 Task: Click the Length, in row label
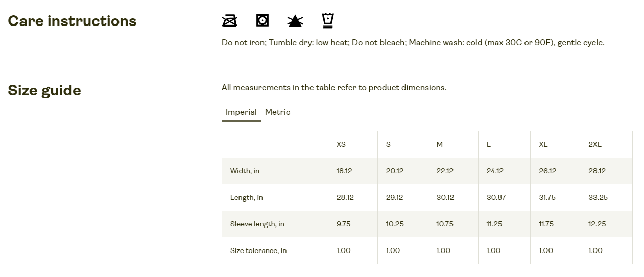[x=247, y=197]
